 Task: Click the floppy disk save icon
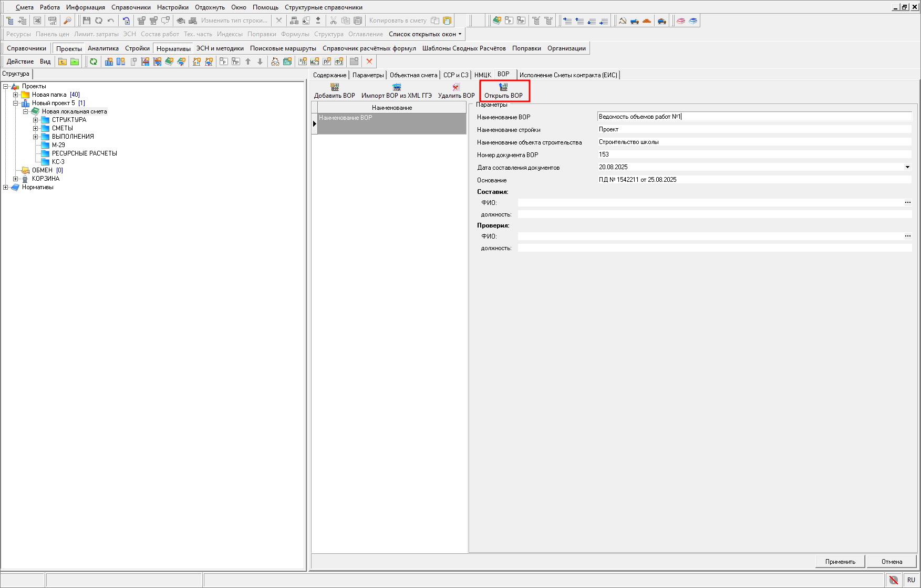[x=87, y=20]
